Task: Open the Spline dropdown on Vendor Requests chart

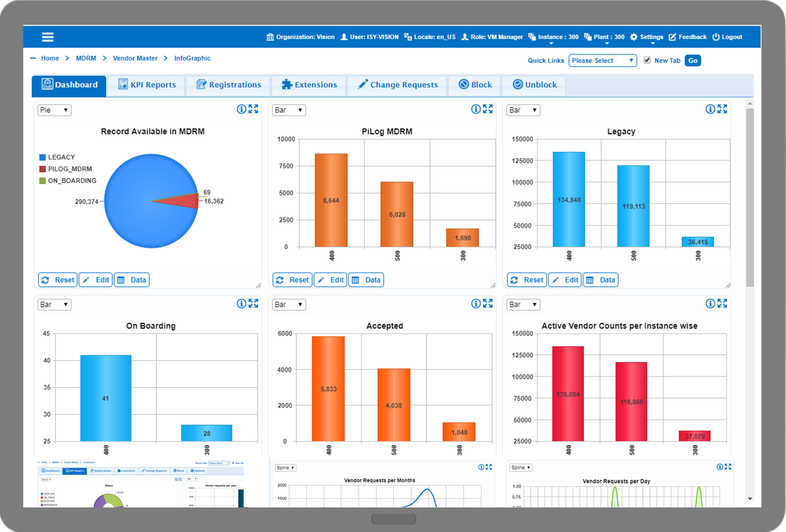Action: click(285, 468)
